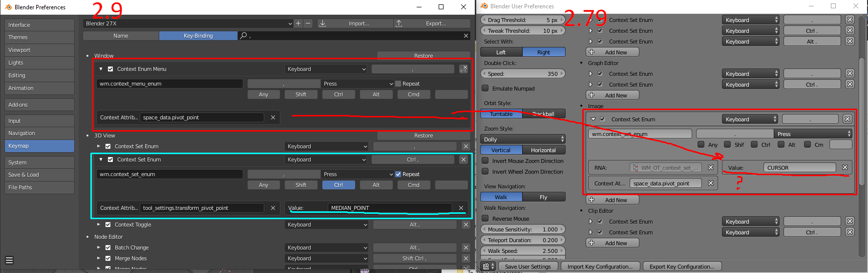The height and width of the screenshot is (273, 868).
Task: Click Restore for the Window keymap
Action: pos(423,56)
